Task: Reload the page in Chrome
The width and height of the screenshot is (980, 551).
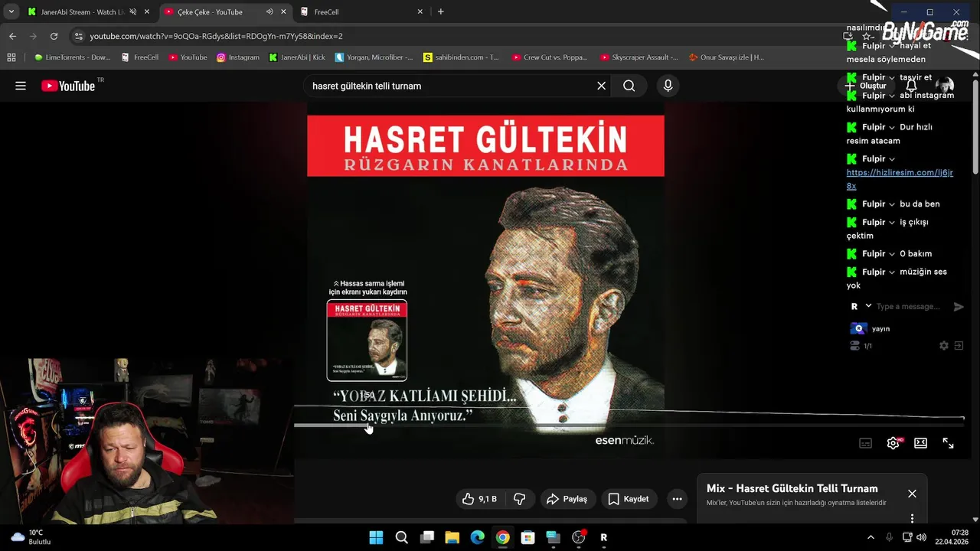Action: (54, 36)
